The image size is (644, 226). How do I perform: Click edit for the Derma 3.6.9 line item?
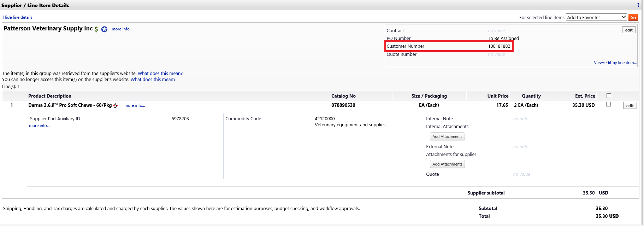point(630,106)
